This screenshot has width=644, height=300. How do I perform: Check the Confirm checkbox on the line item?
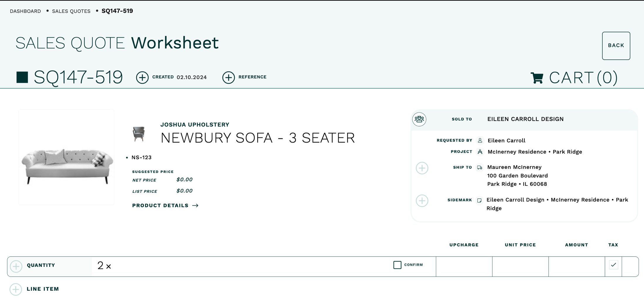pyautogui.click(x=397, y=265)
